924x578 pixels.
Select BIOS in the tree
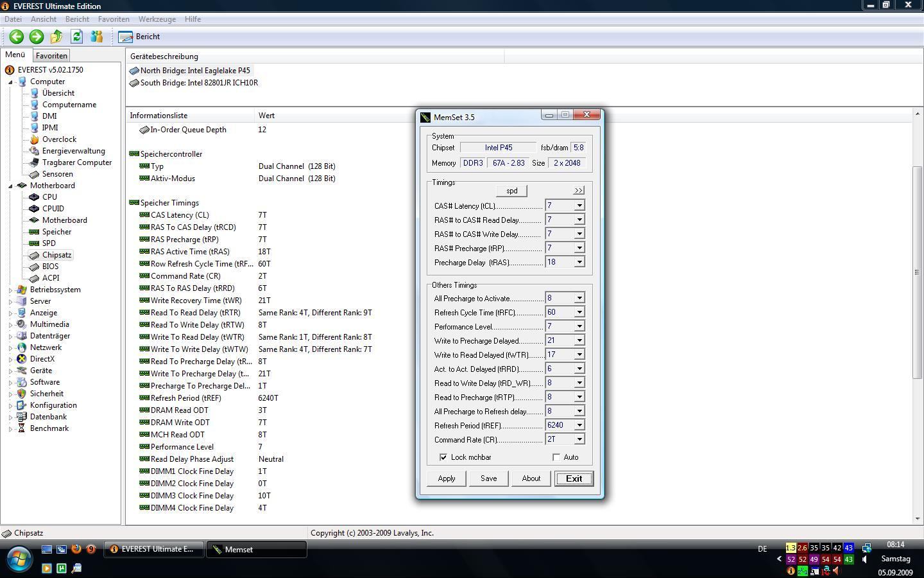tap(50, 267)
